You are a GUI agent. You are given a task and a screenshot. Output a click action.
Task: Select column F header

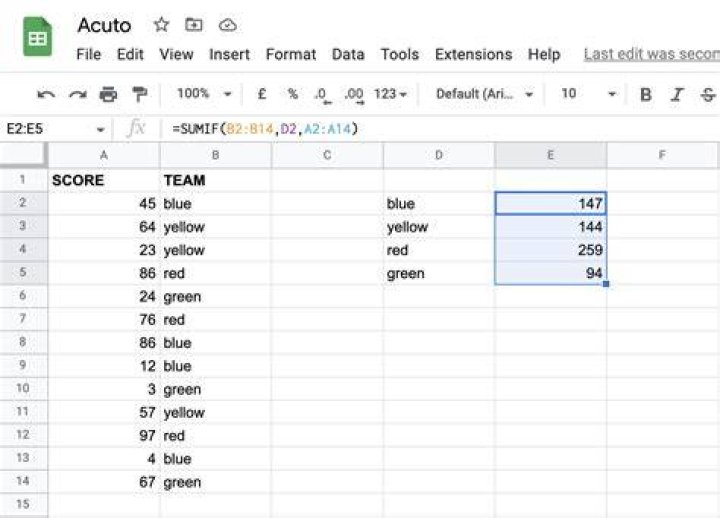[662, 155]
